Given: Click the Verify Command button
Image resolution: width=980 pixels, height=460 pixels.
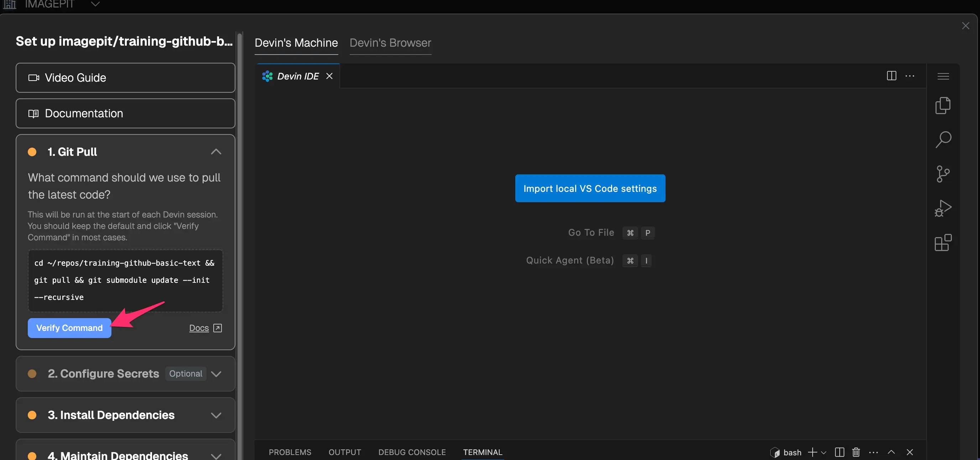Looking at the screenshot, I should 69,328.
